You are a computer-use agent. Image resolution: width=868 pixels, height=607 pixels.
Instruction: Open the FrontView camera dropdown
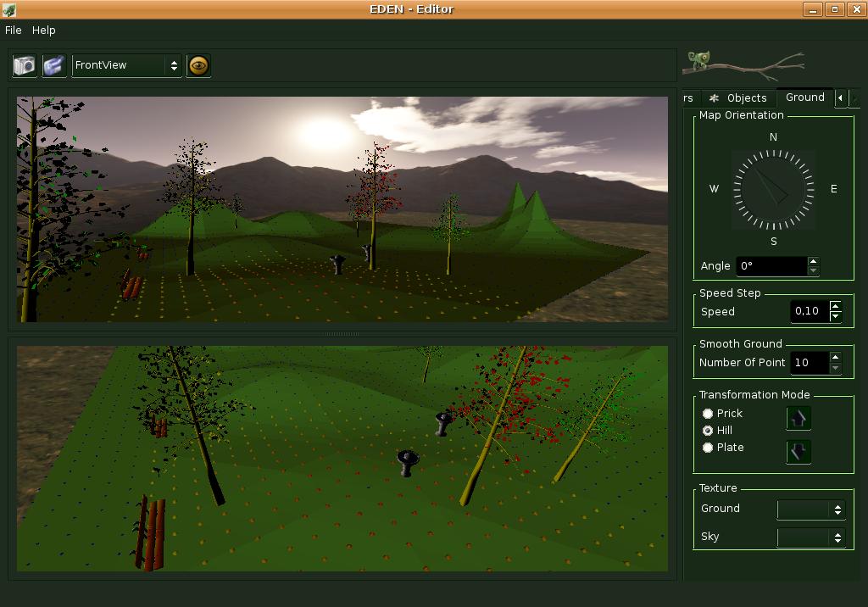point(127,65)
